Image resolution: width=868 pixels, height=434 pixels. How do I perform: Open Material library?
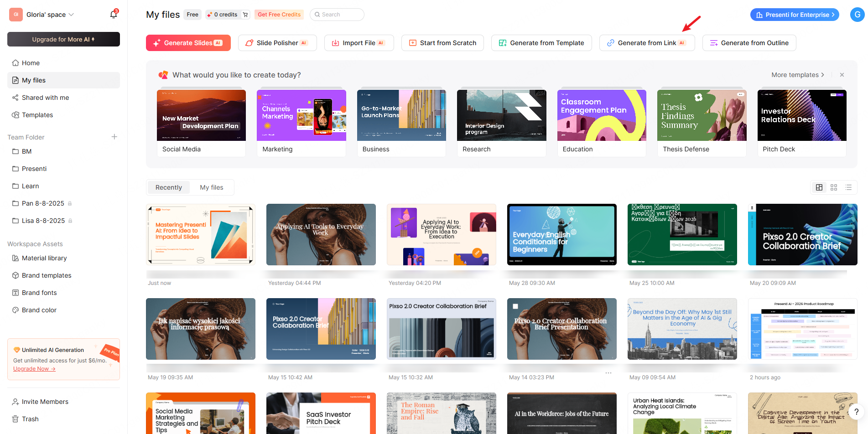63,258
